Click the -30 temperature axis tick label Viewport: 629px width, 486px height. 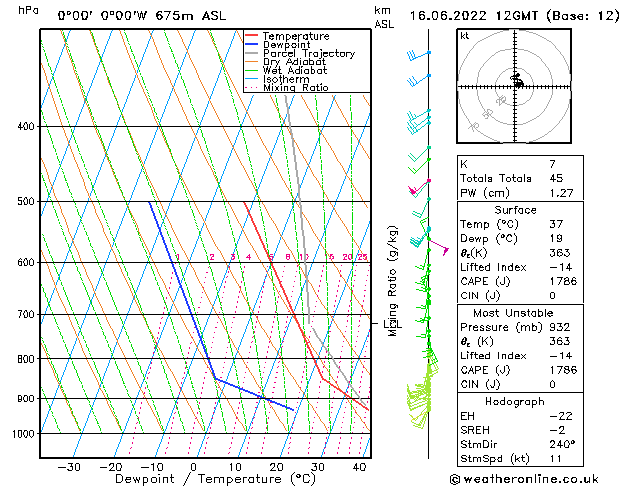pyautogui.click(x=69, y=467)
